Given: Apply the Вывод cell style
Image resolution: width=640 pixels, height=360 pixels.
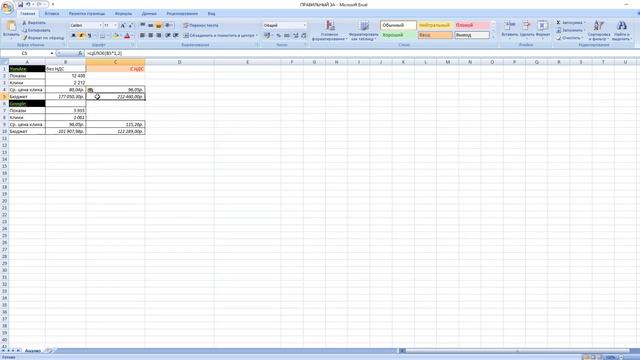Looking at the screenshot, I should 472,35.
